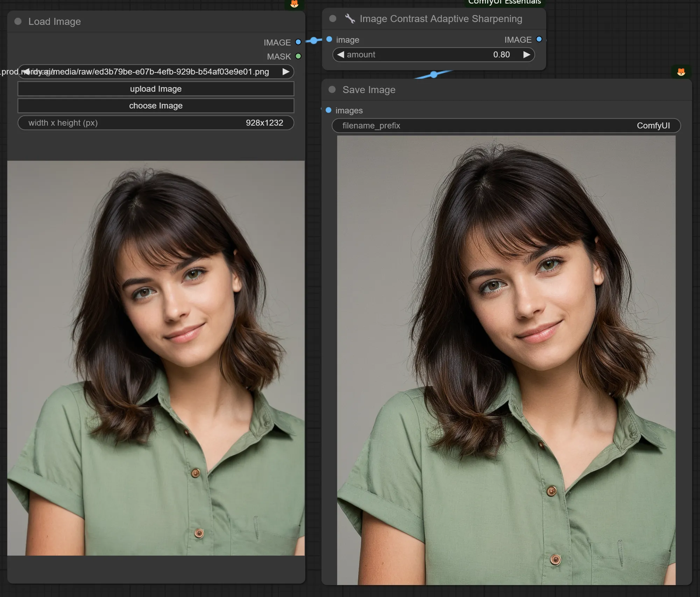Click the sharpening node image input socket
The height and width of the screenshot is (597, 700).
click(329, 39)
